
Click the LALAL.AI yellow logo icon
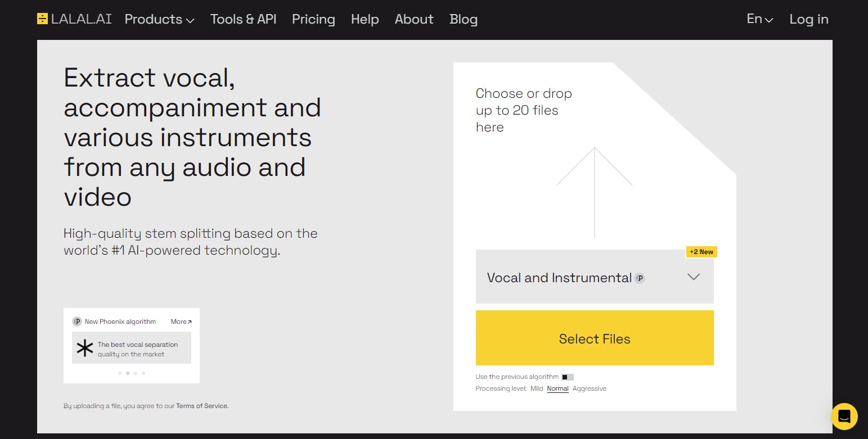tap(42, 19)
